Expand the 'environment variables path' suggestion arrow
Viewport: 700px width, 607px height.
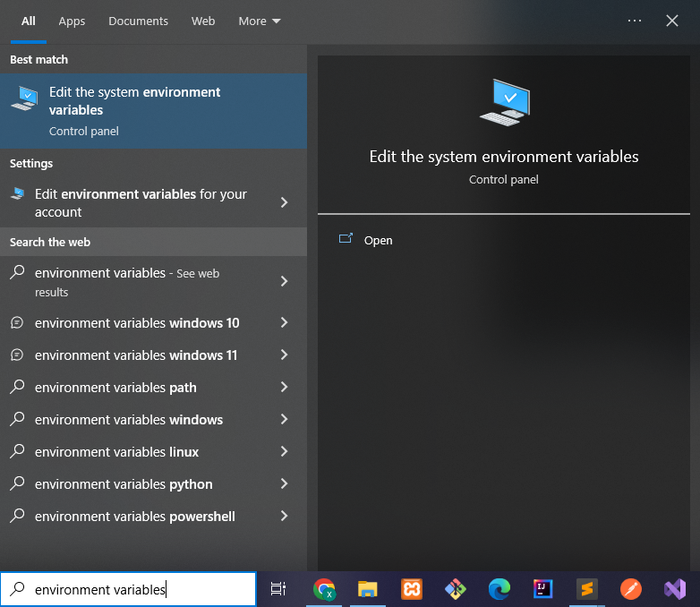[284, 388]
